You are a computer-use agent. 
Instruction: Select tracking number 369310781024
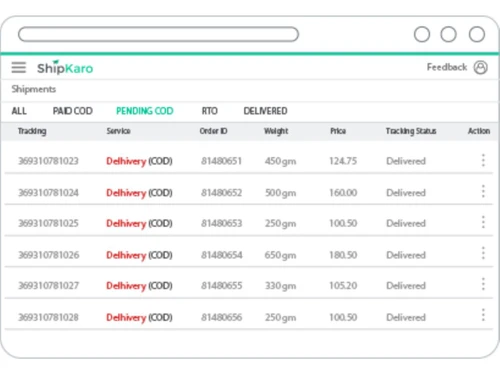[x=48, y=193]
